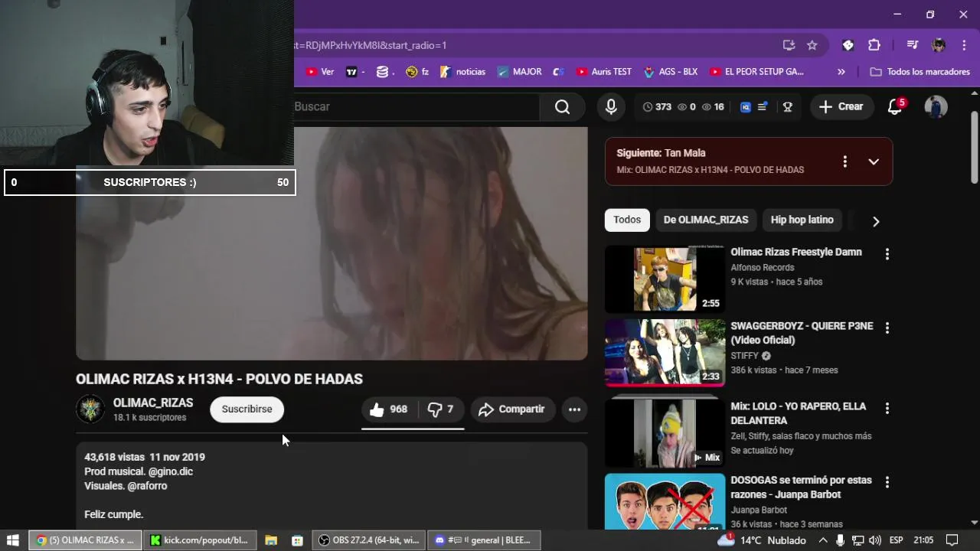Open Chrome three-dot menu

pyautogui.click(x=964, y=45)
